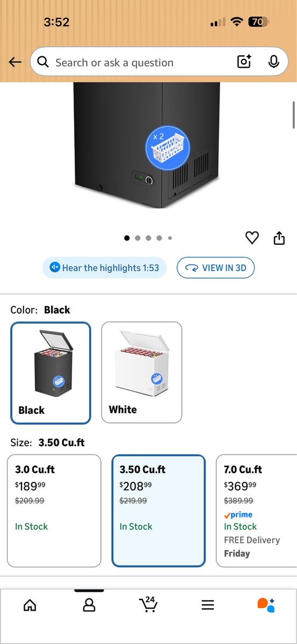The width and height of the screenshot is (297, 644).
Task: Open the hamburger menu tab
Action: click(208, 605)
